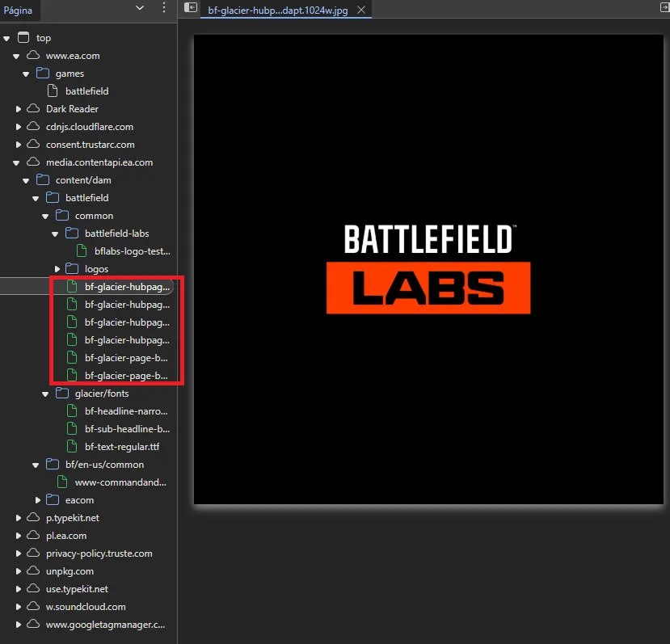Viewport: 670px width, 644px height.
Task: Click the folder icon beside logos
Action: (72, 268)
